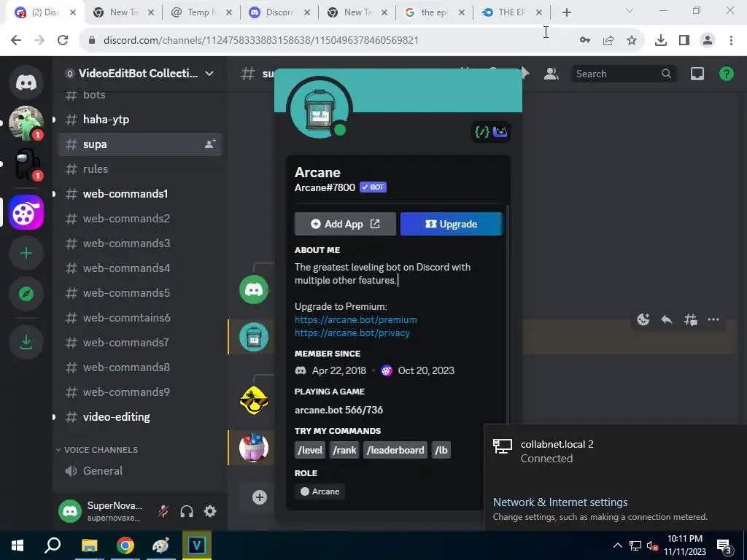Click the muted volume tray icon
Viewport: 747px width, 560px height.
(x=653, y=545)
